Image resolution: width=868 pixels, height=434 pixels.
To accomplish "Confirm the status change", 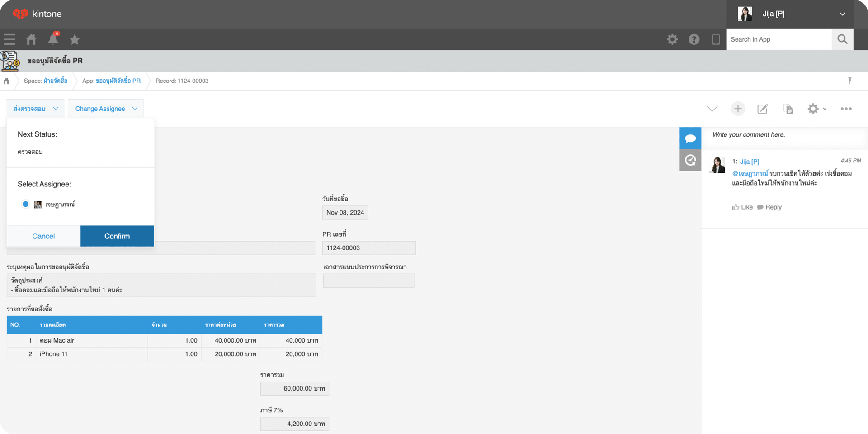I will pyautogui.click(x=117, y=236).
